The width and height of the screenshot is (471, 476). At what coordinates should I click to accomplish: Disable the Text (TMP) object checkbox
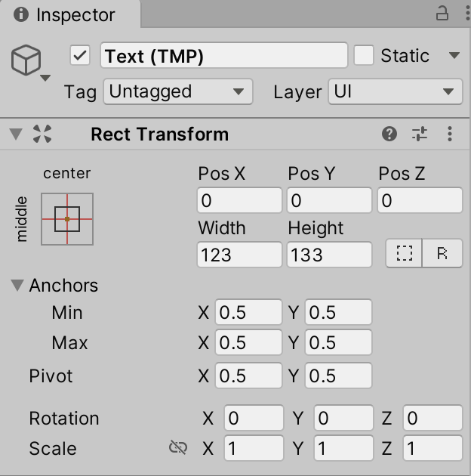click(x=80, y=56)
